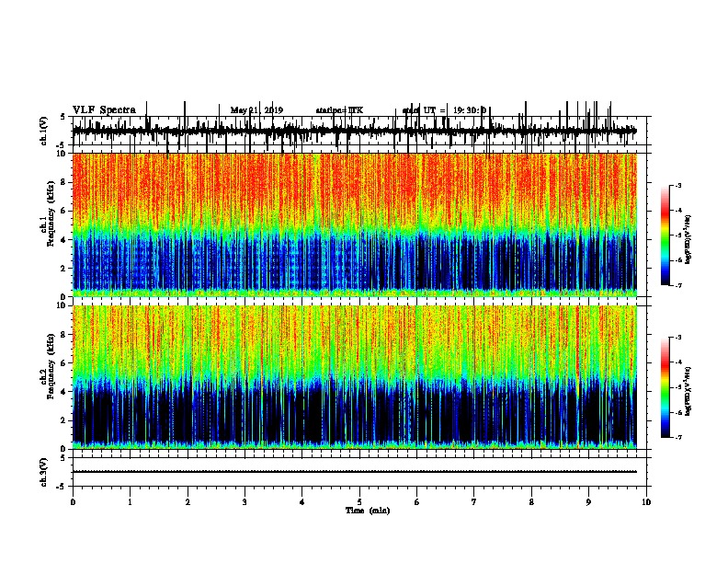This screenshot has width=728, height=563.
Task: Click the "8" tick on the time axis
Action: (x=531, y=502)
